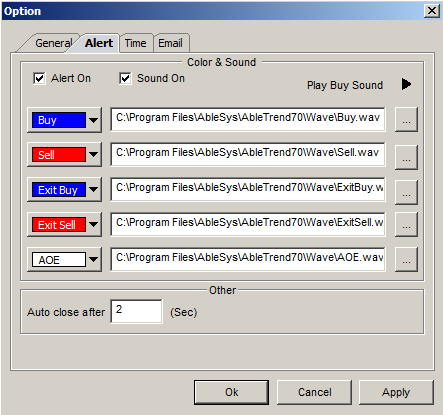Screen dimensions: 443x415
Task: Open the Email tab
Action: (171, 43)
